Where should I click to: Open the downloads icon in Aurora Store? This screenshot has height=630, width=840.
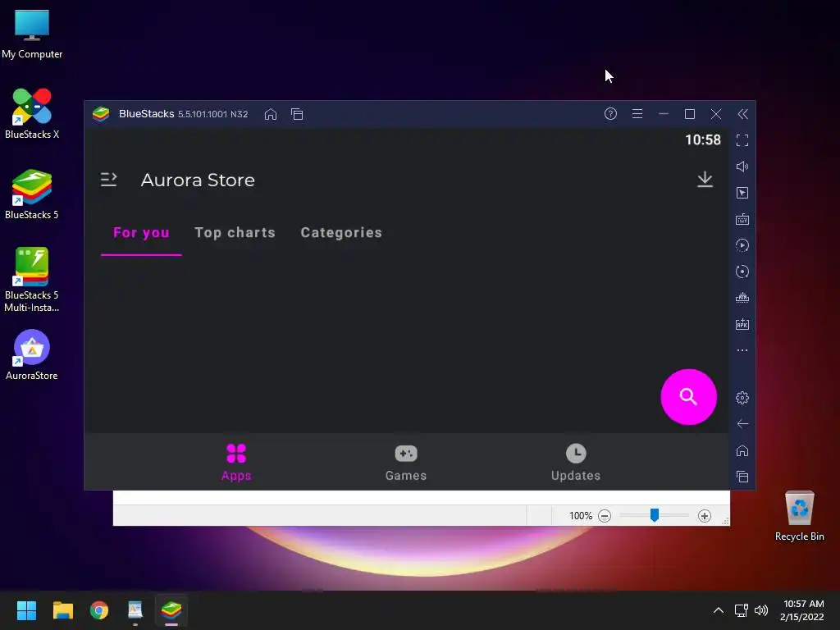(705, 179)
